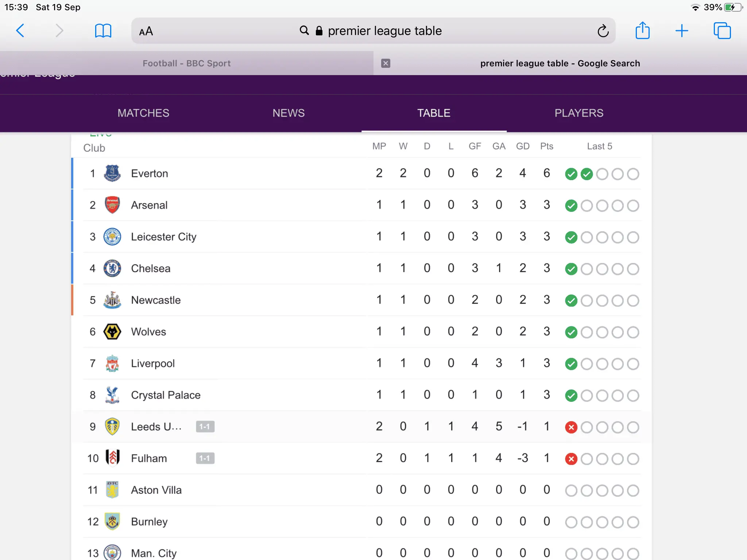Tap Everton's first green win checkmark
The height and width of the screenshot is (560, 747).
pyautogui.click(x=571, y=174)
